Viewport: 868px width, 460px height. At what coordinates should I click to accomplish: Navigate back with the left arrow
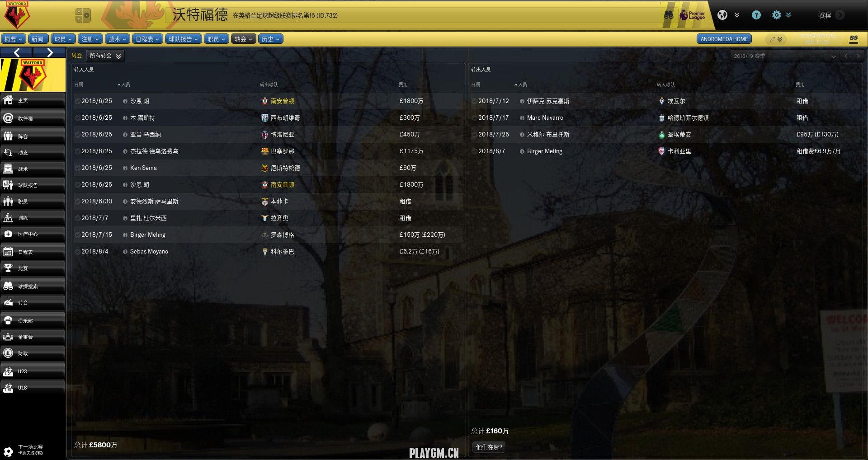(17, 53)
